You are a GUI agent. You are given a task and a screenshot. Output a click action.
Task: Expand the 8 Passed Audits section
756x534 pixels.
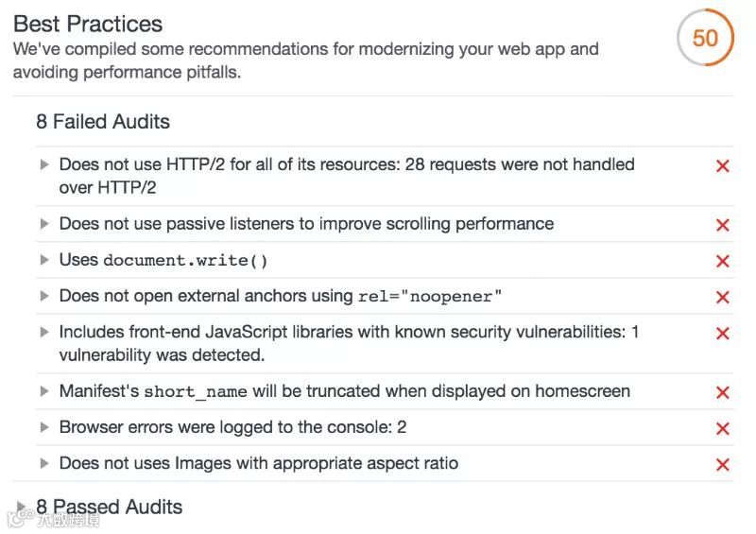(x=21, y=507)
